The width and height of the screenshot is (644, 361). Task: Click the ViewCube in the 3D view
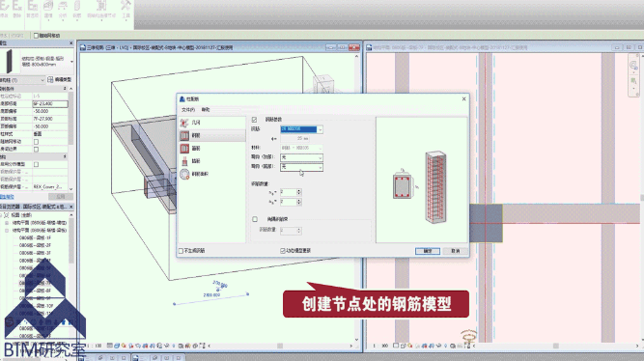pyautogui.click(x=324, y=83)
